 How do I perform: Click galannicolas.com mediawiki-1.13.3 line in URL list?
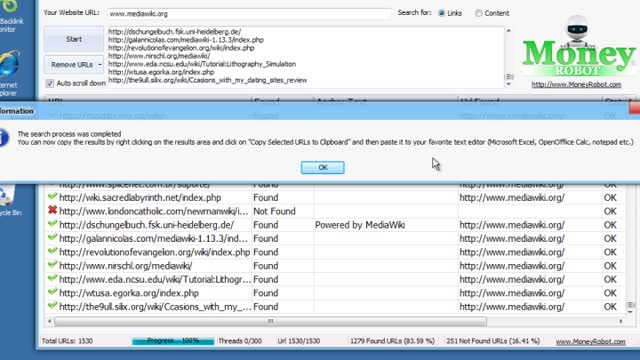pos(186,40)
